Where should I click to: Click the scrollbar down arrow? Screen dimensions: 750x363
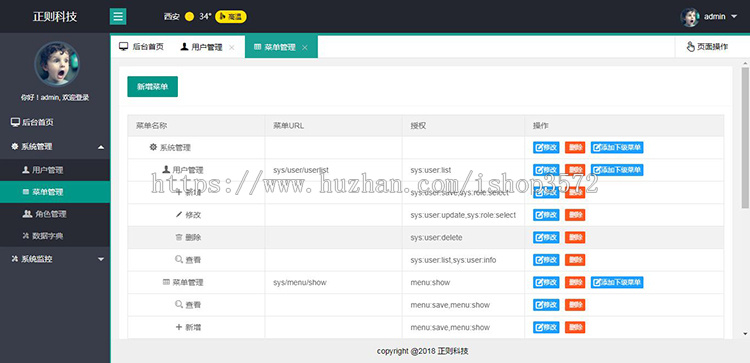click(x=745, y=333)
